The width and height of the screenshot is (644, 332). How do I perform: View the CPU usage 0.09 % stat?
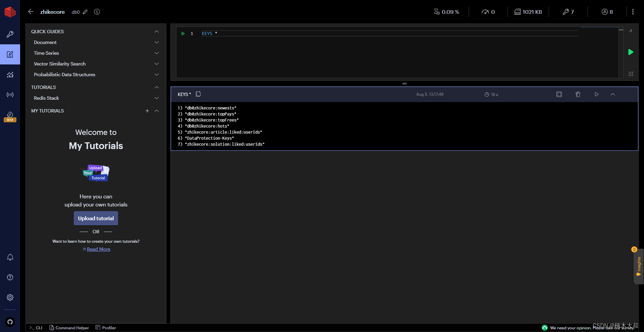pyautogui.click(x=446, y=12)
